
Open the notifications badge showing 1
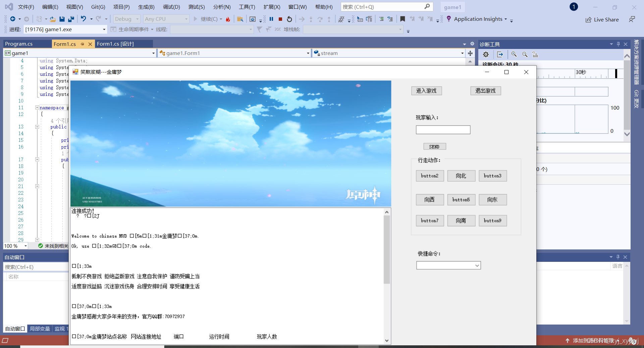[x=574, y=7]
